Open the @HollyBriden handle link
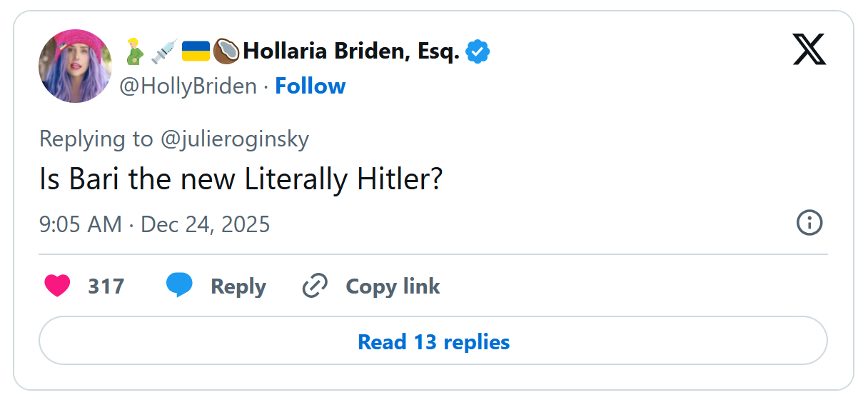The image size is (868, 405). 188,86
